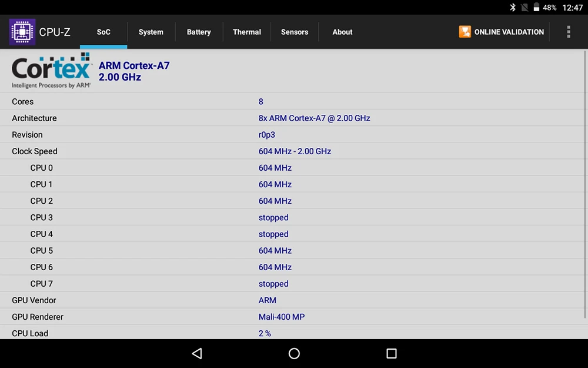Tap the CPU 2 frequency value
This screenshot has height=368, width=588.
click(275, 201)
